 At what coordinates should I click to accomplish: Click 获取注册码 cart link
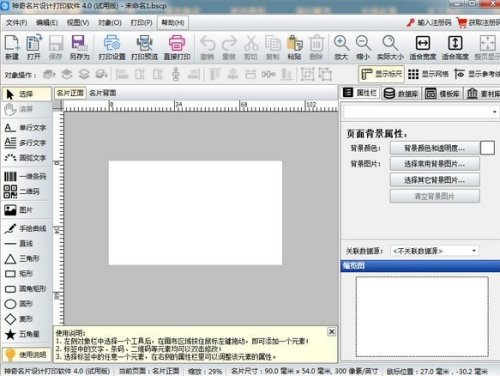point(478,23)
